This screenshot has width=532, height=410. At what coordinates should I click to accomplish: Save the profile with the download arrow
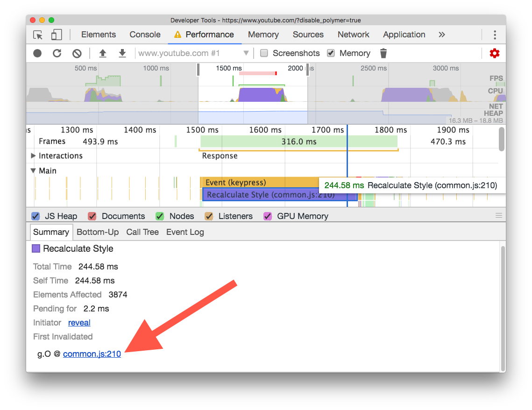pyautogui.click(x=122, y=53)
